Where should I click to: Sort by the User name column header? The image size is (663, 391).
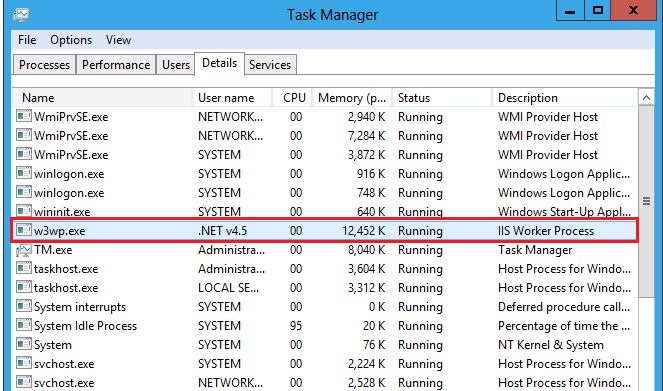click(x=232, y=98)
